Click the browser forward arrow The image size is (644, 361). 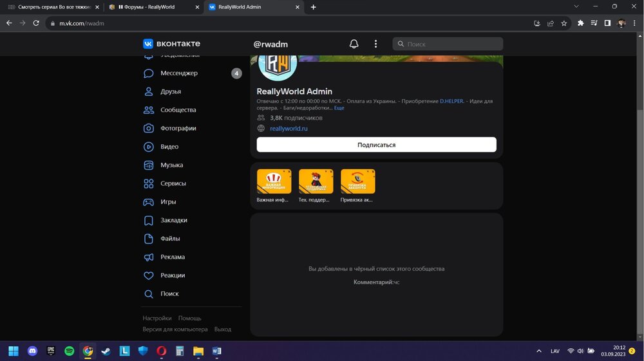click(x=23, y=23)
